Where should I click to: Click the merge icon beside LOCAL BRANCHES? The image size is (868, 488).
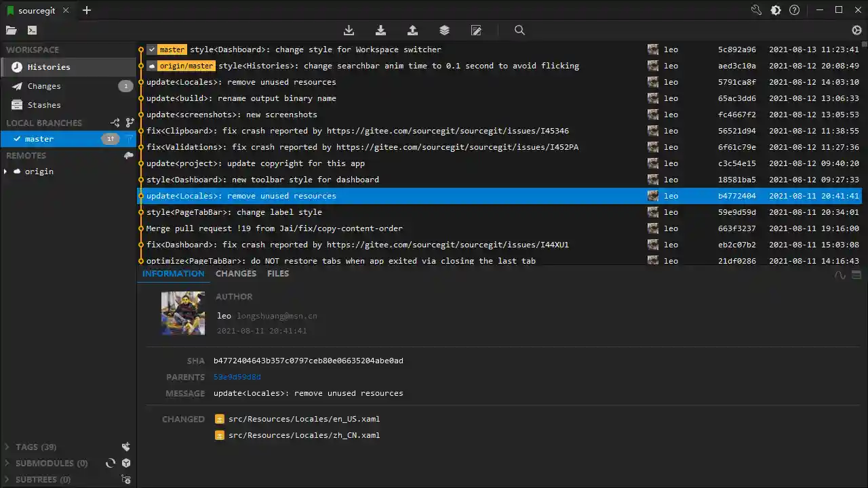[115, 123]
